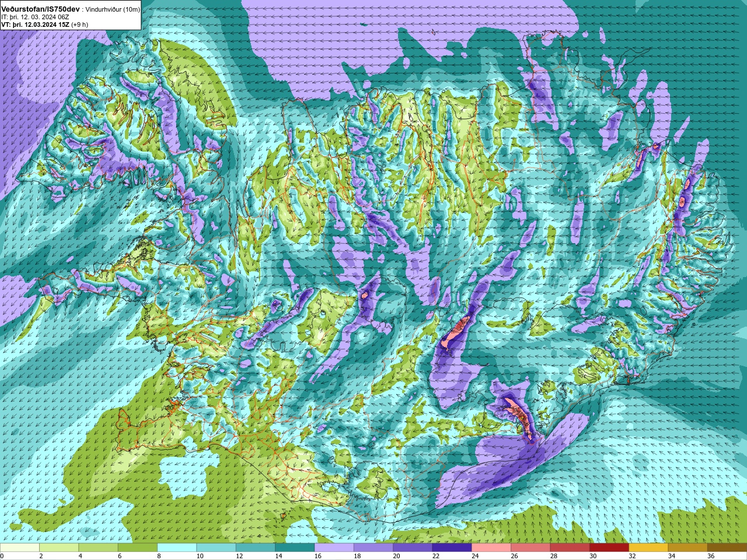This screenshot has height=560, width=747.
Task: Choose the 22–24 indigo legend swatch
Action: (452, 548)
